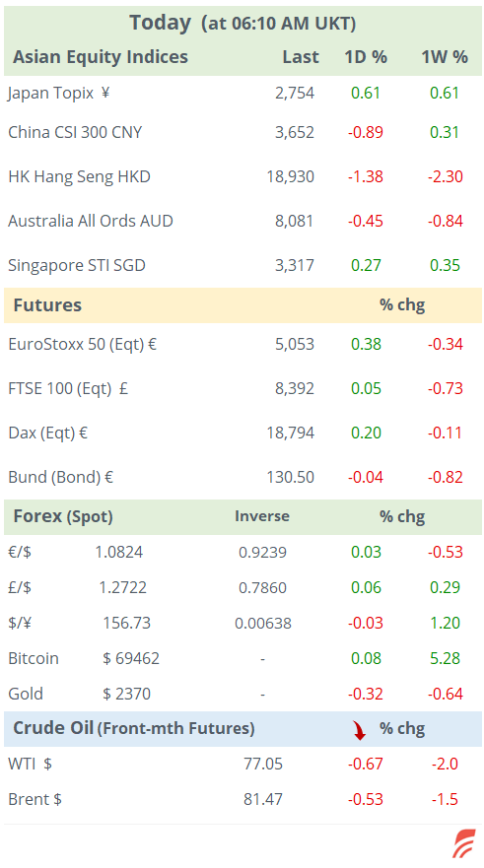The image size is (484, 868).
Task: Click FTSE 100 last value 8,392
Action: 295,388
